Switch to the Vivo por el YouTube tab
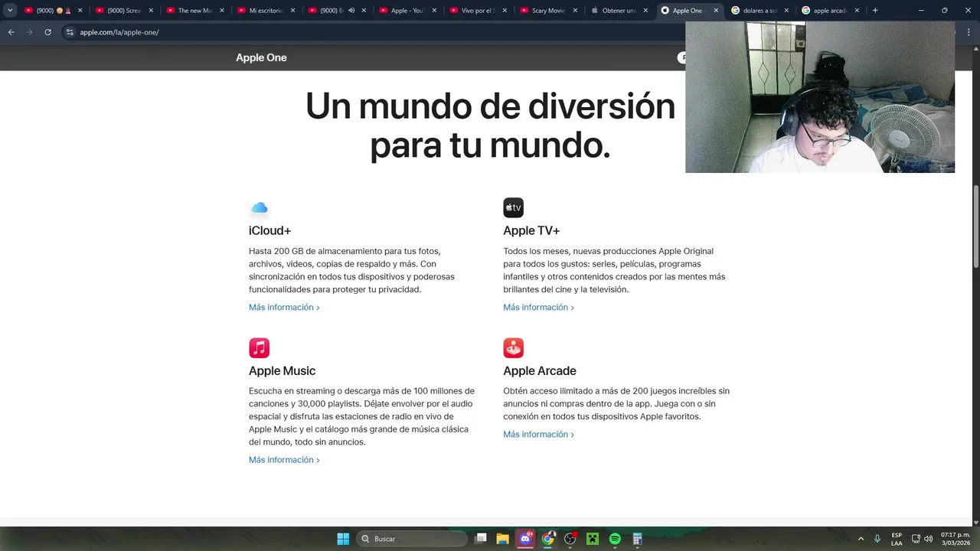980x551 pixels. tap(478, 11)
